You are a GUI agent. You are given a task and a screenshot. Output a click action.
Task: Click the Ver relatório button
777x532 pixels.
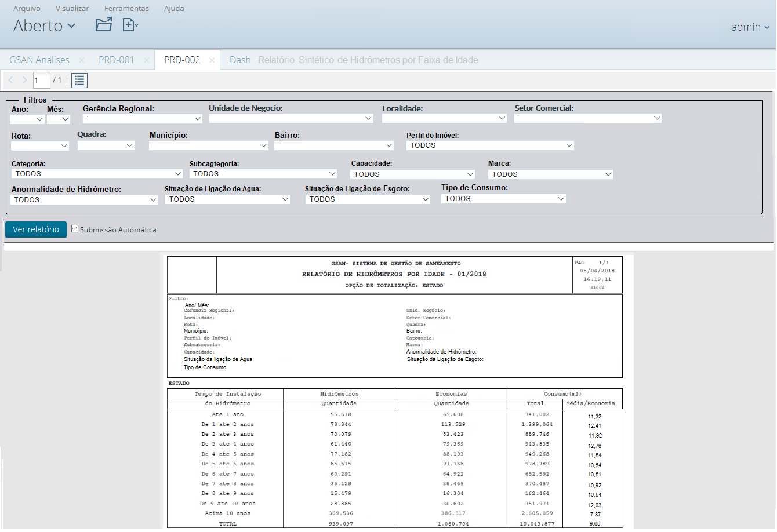pyautogui.click(x=35, y=229)
